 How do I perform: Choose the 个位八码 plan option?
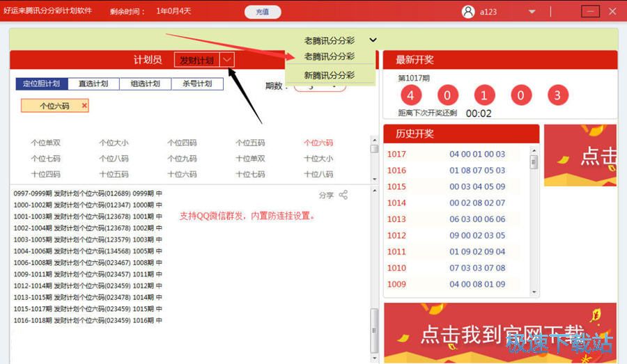114,159
